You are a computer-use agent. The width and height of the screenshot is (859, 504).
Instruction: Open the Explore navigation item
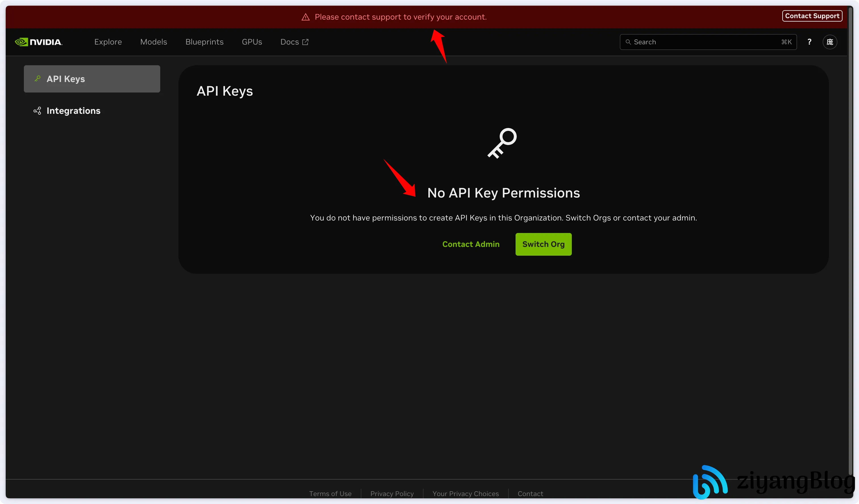[x=108, y=41]
